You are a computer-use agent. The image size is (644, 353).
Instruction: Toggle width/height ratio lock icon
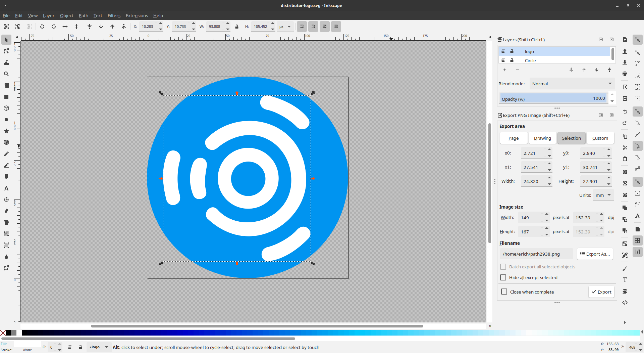pos(237,27)
